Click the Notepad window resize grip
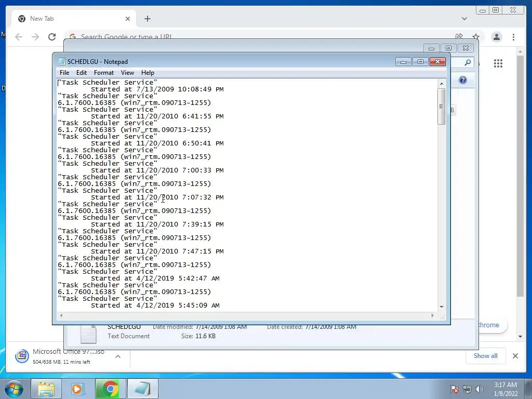 point(442,317)
